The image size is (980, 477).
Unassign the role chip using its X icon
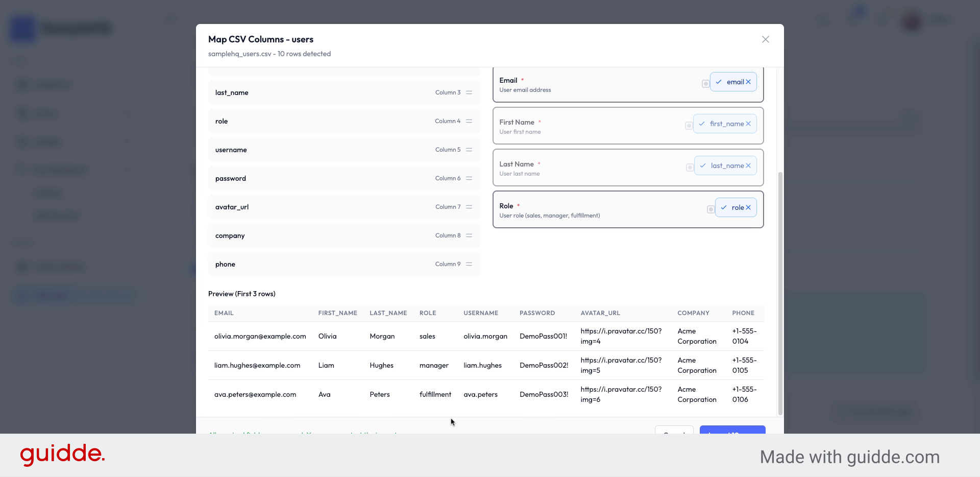point(748,207)
